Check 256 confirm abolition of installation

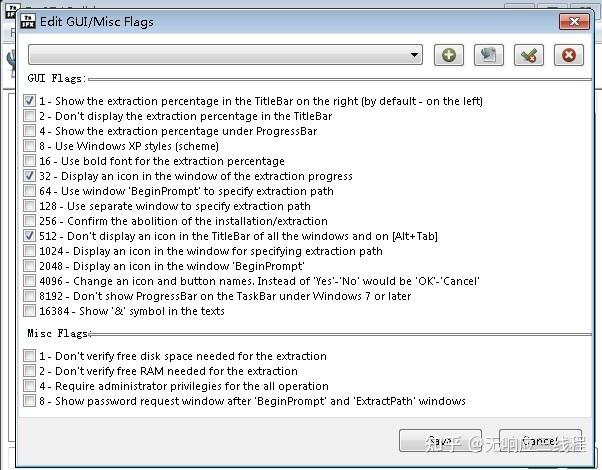pos(29,221)
